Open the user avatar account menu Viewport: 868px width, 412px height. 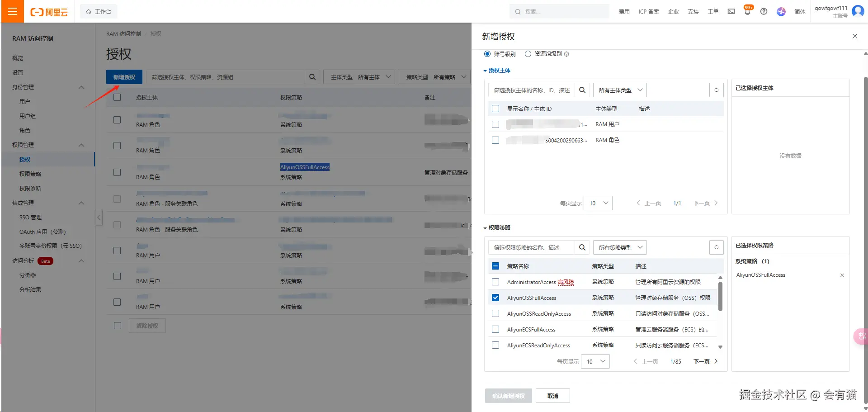(858, 11)
